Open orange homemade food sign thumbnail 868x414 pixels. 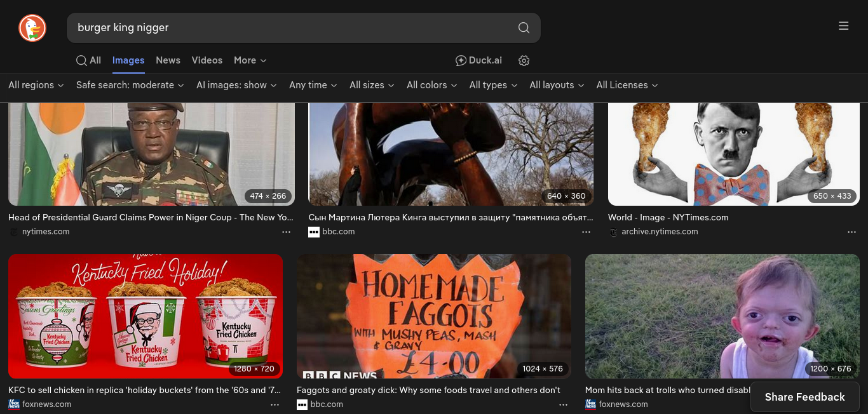click(434, 316)
